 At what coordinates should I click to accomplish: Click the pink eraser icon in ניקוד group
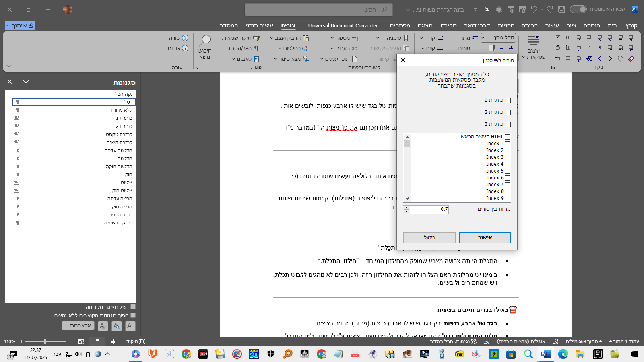click(631, 59)
